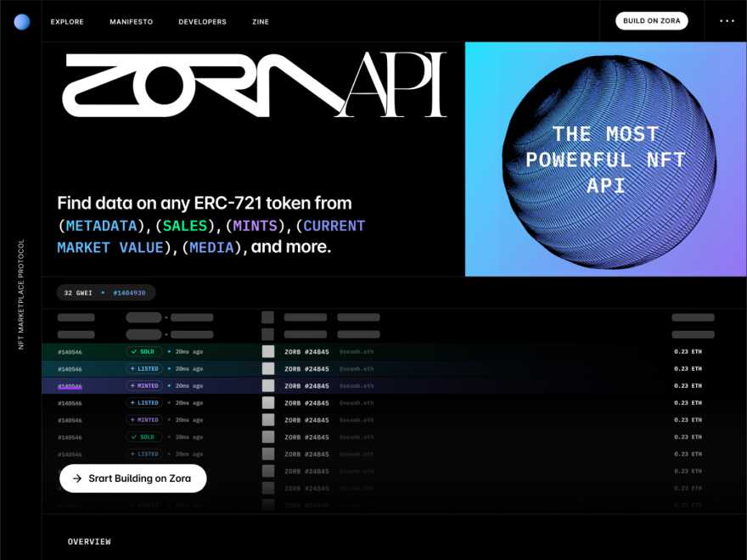This screenshot has height=560, width=747.
Task: Click the METADATA keyword in the headline
Action: coord(102,226)
